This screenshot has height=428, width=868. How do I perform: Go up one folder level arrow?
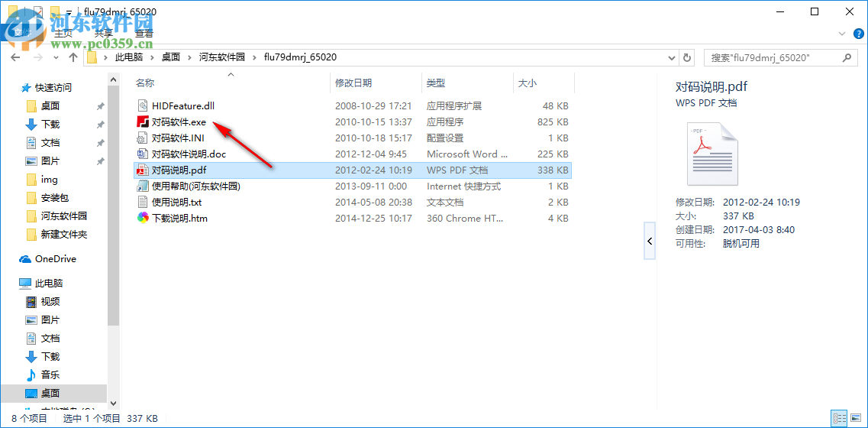73,57
